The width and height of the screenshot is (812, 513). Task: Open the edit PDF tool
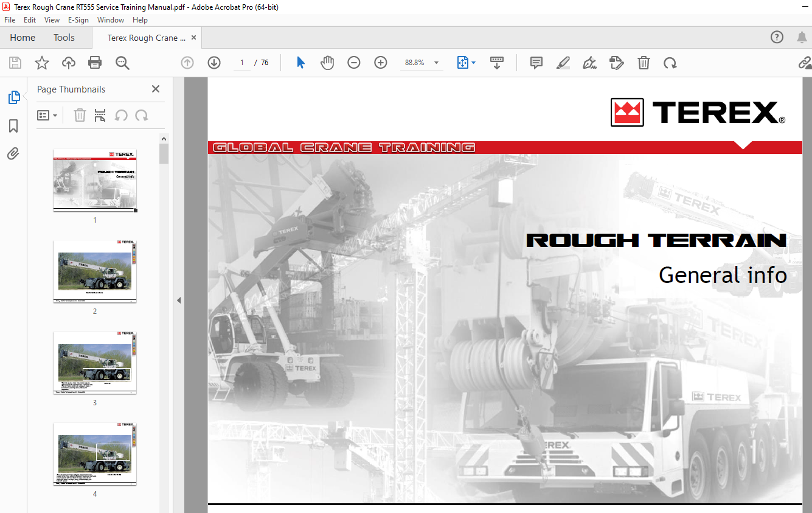pyautogui.click(x=617, y=63)
